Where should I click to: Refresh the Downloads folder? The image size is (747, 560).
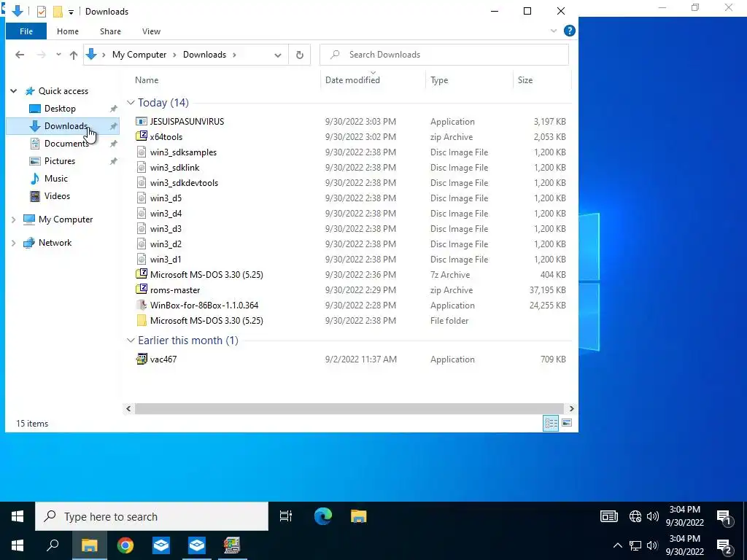[300, 55]
